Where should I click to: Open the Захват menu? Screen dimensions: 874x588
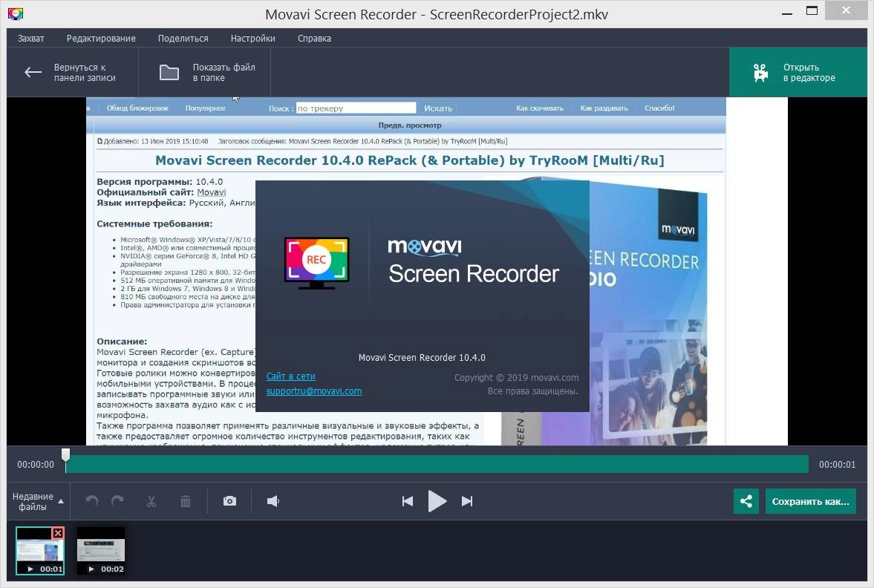[x=30, y=39]
